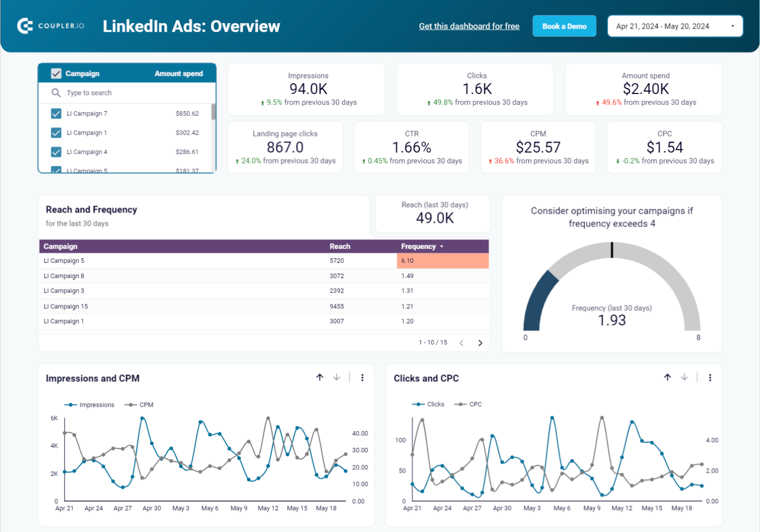Open the date range selector dropdown
The width and height of the screenshot is (760, 532).
(675, 26)
